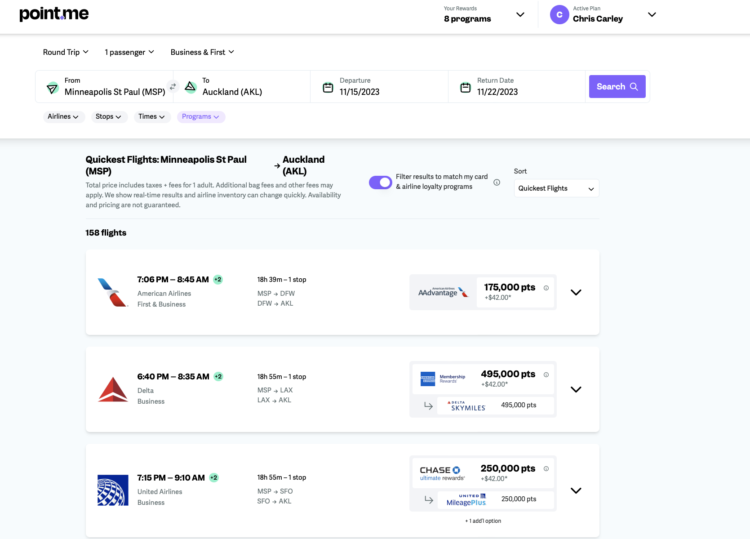Click the Delta airline logo
Image resolution: width=750 pixels, height=539 pixels.
coord(113,389)
